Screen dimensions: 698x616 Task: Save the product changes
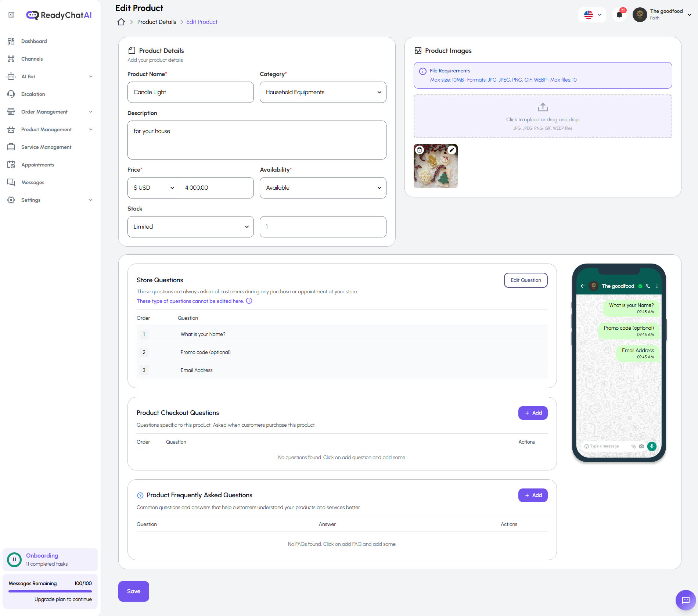[133, 591]
